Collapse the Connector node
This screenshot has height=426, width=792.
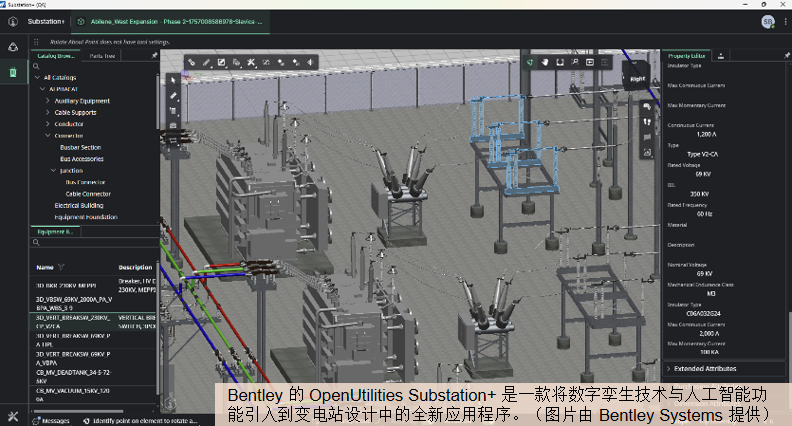click(x=48, y=135)
